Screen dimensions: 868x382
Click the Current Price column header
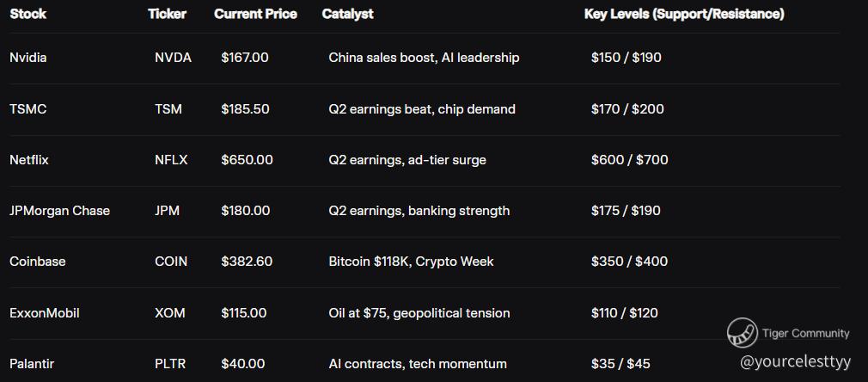pos(255,14)
